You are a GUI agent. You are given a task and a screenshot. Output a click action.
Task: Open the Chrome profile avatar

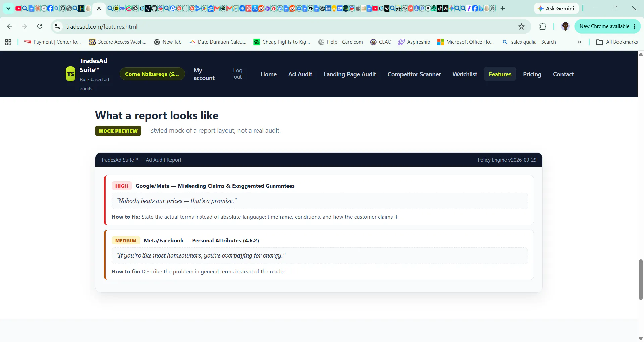click(565, 26)
